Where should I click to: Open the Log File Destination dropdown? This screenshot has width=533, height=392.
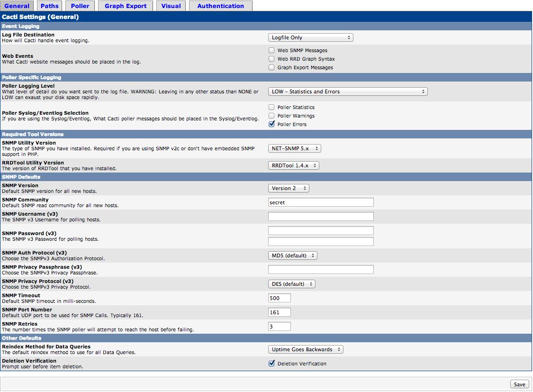coord(311,37)
